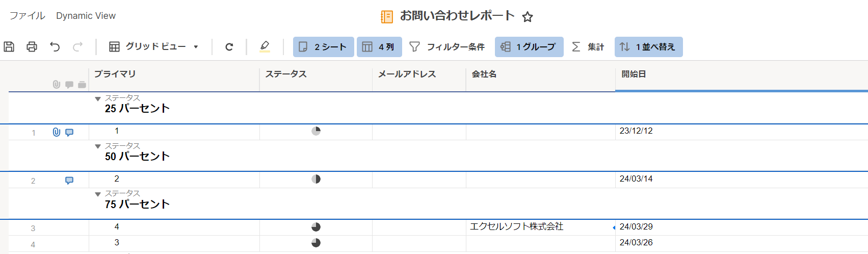Undo the last action
This screenshot has width=868, height=254.
coord(55,47)
